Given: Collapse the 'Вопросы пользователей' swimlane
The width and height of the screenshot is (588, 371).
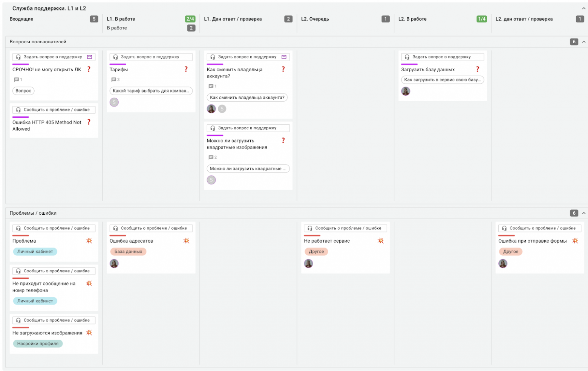Looking at the screenshot, I should [x=583, y=42].
